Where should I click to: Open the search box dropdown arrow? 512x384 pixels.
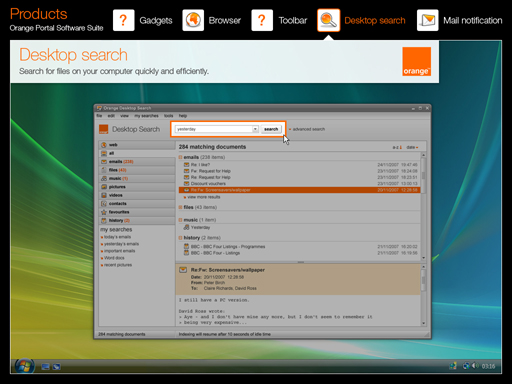pyautogui.click(x=255, y=129)
